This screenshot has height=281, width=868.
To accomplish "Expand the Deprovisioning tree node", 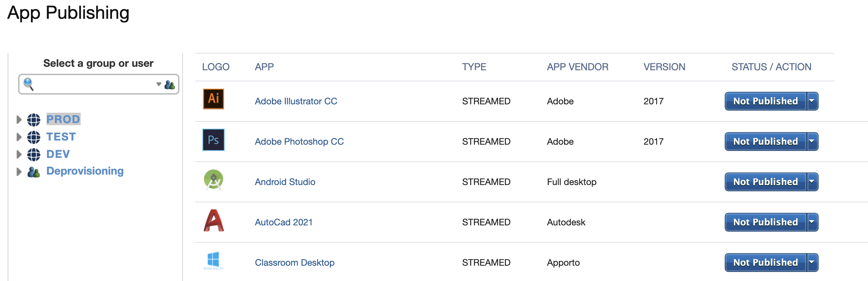I will click(19, 172).
